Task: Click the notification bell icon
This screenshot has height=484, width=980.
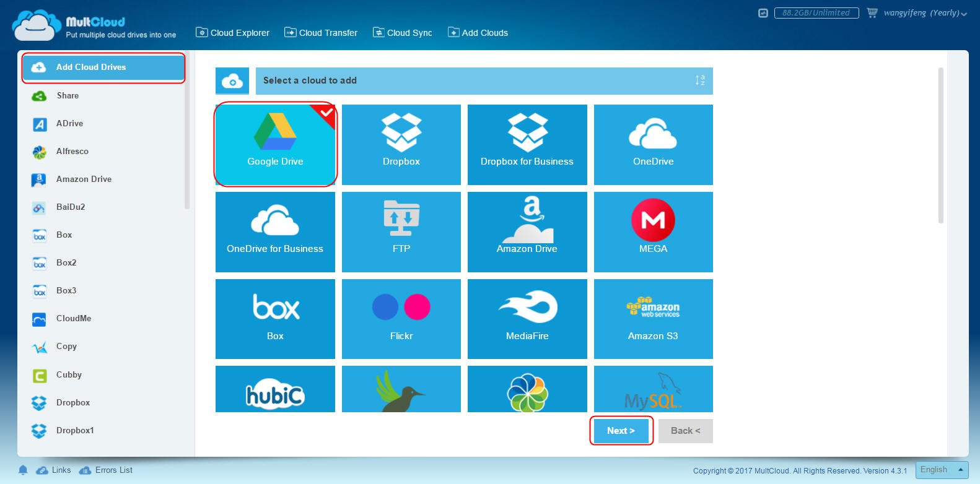Action: pyautogui.click(x=23, y=470)
